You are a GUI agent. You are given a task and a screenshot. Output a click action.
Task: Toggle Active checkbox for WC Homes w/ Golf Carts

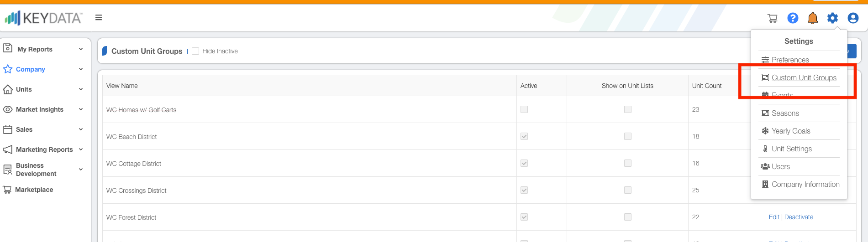(524, 109)
